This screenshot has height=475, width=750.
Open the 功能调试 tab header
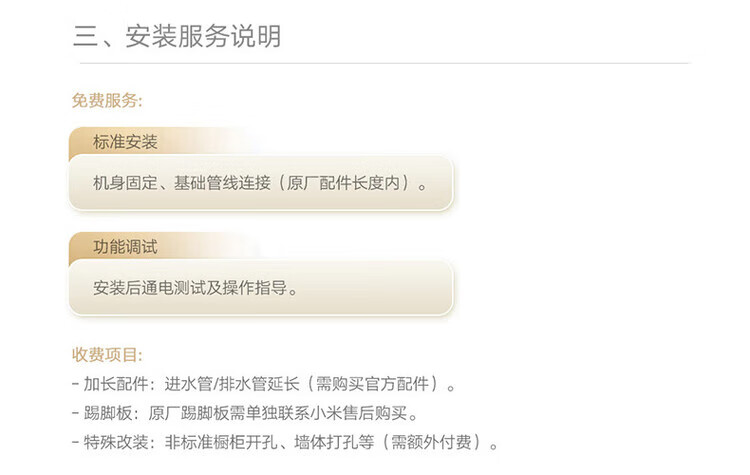pos(125,247)
